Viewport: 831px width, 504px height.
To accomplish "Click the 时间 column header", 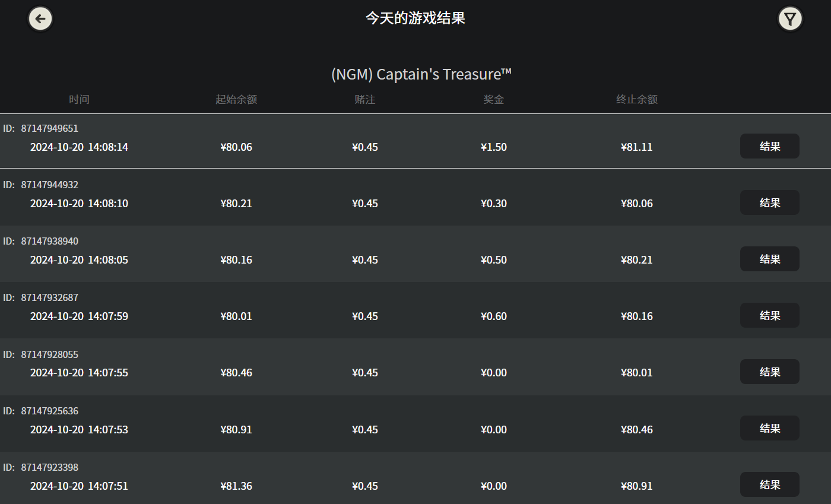I will (79, 99).
